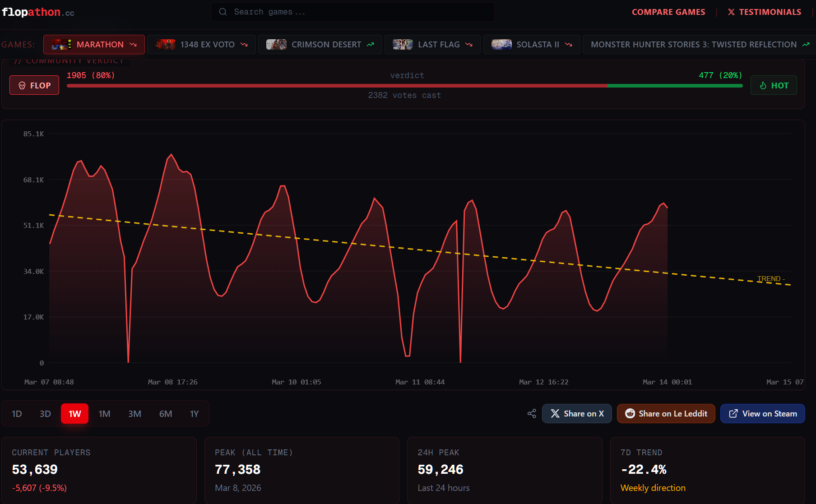
Task: Click the "Mar 07 08:48" x-axis label
Action: coord(49,382)
